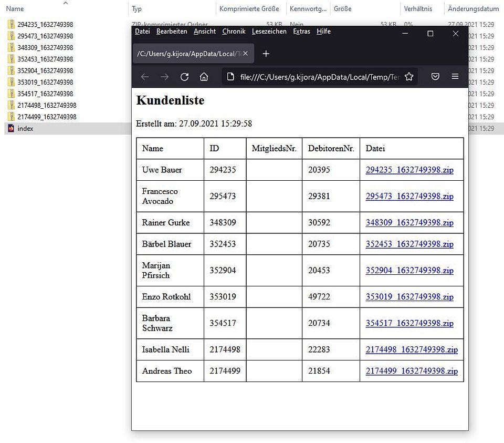Open the Firefox hamburger menu
Screen dimensions: 504x443
(x=455, y=77)
